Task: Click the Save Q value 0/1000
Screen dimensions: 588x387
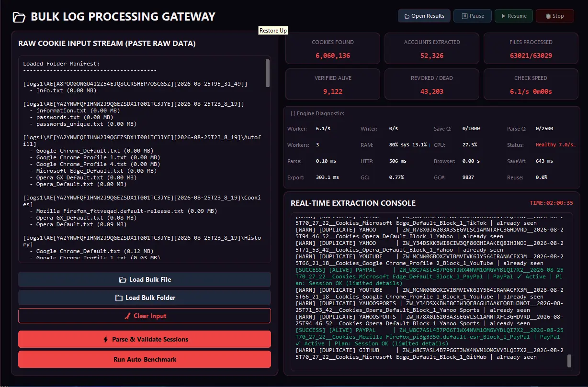Action: click(x=471, y=129)
